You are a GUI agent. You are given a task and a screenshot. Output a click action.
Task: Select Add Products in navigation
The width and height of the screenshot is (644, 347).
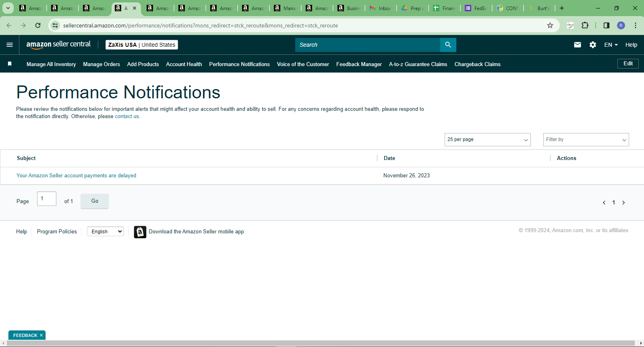tap(143, 64)
